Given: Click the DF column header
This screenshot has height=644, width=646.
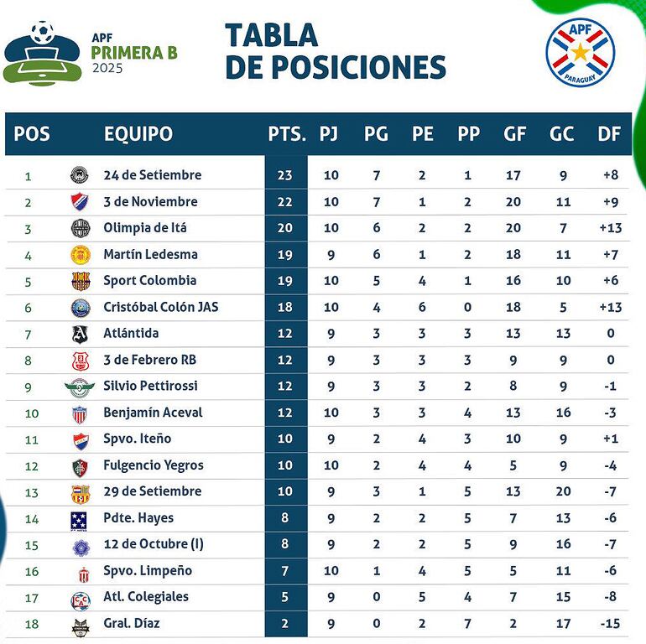Looking at the screenshot, I should [x=609, y=134].
